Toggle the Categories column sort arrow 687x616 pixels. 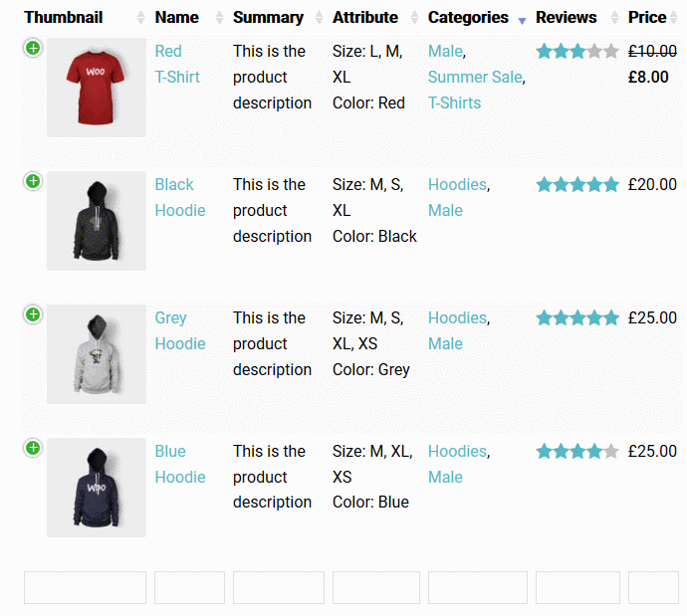[522, 20]
